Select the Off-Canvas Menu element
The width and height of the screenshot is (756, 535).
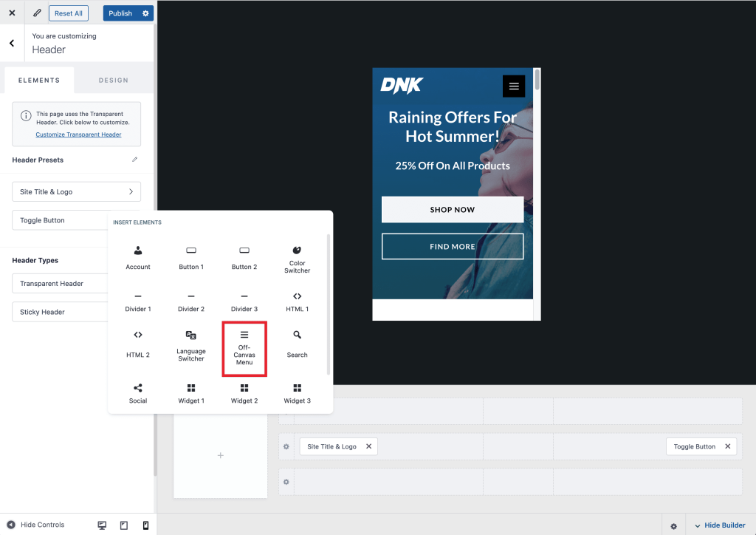[244, 348]
